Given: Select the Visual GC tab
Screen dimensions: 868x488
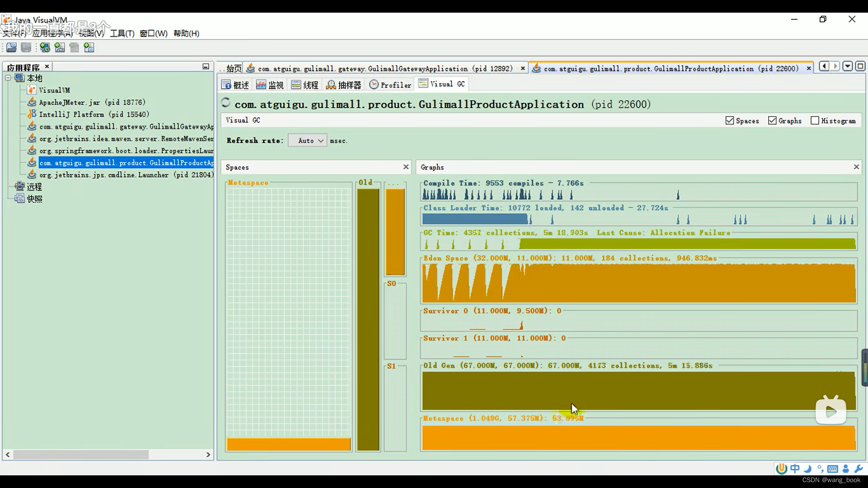Looking at the screenshot, I should click(442, 84).
